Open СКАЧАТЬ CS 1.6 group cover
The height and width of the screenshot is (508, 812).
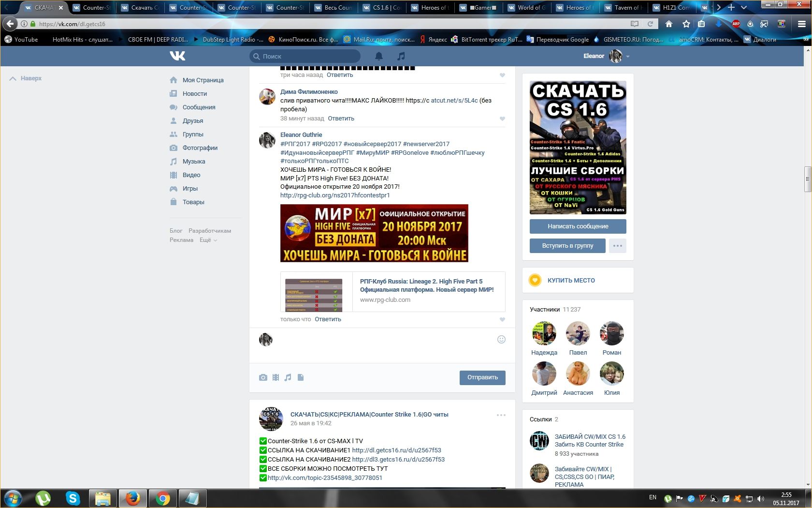pos(578,148)
